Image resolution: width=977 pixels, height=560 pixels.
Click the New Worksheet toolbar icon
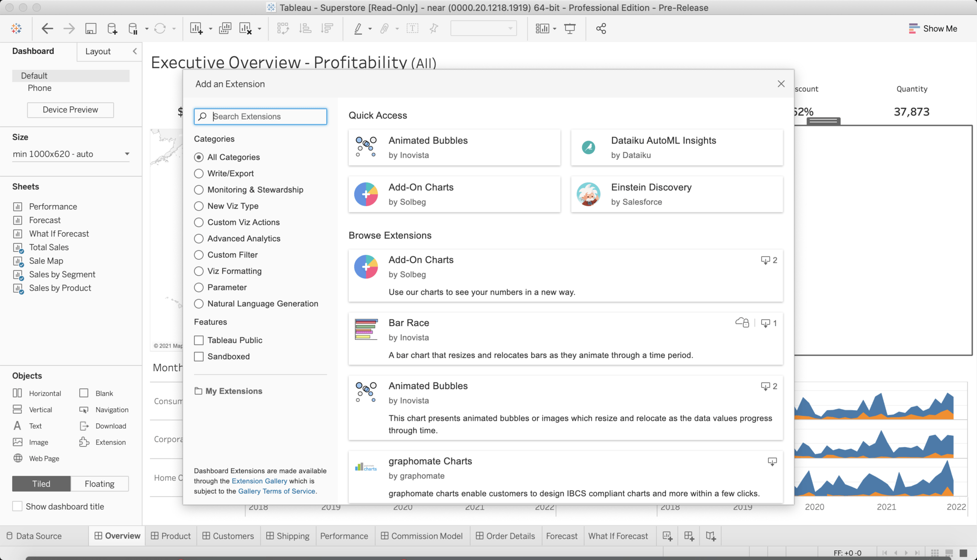pos(196,28)
